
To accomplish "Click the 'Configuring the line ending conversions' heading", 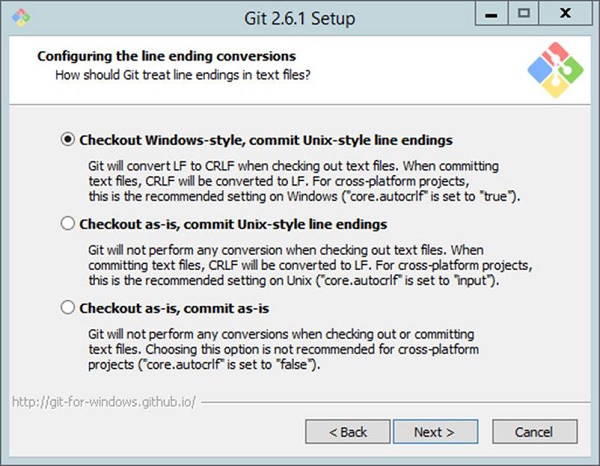I will pyautogui.click(x=166, y=56).
